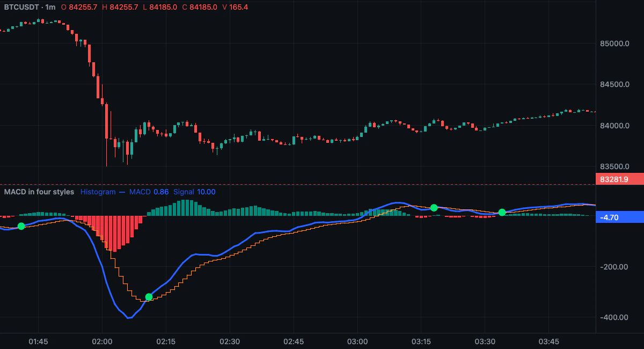Click the BTCUSDT · 1m symbol title
Image resolution: width=644 pixels, height=349 pixels.
coord(29,8)
